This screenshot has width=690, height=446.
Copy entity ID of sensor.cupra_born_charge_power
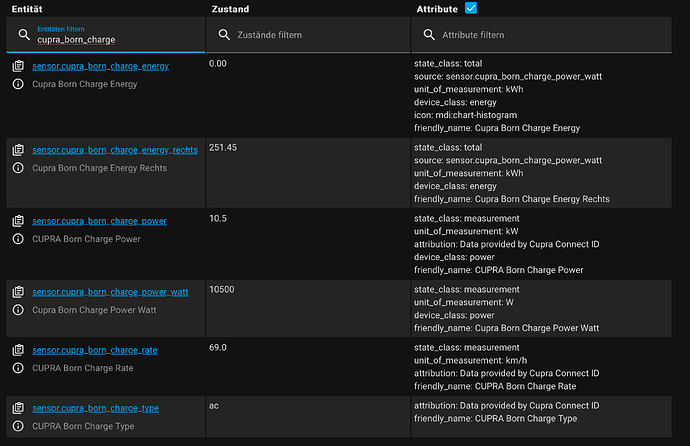click(x=18, y=221)
